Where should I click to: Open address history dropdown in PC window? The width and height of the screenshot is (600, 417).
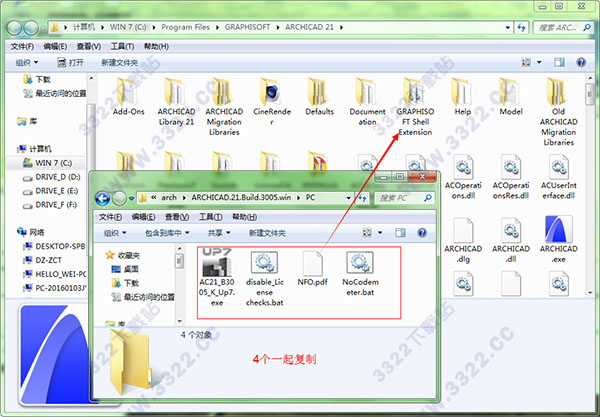(348, 198)
